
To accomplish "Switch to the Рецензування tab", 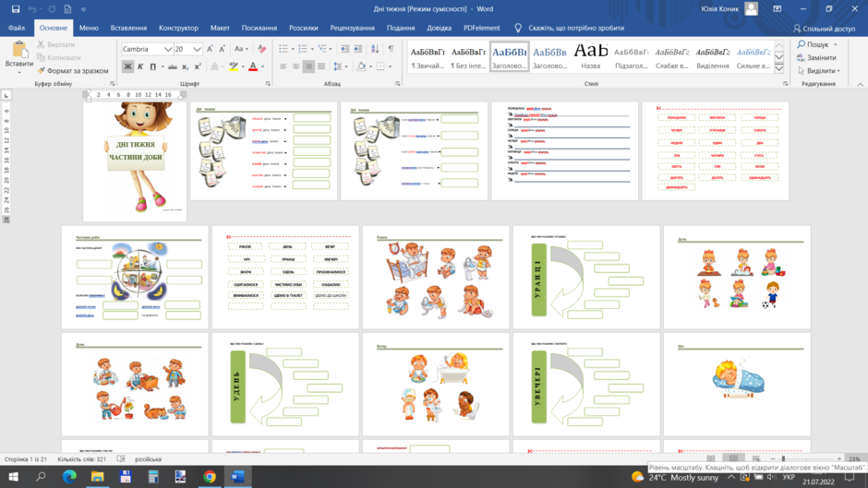I will click(x=352, y=28).
